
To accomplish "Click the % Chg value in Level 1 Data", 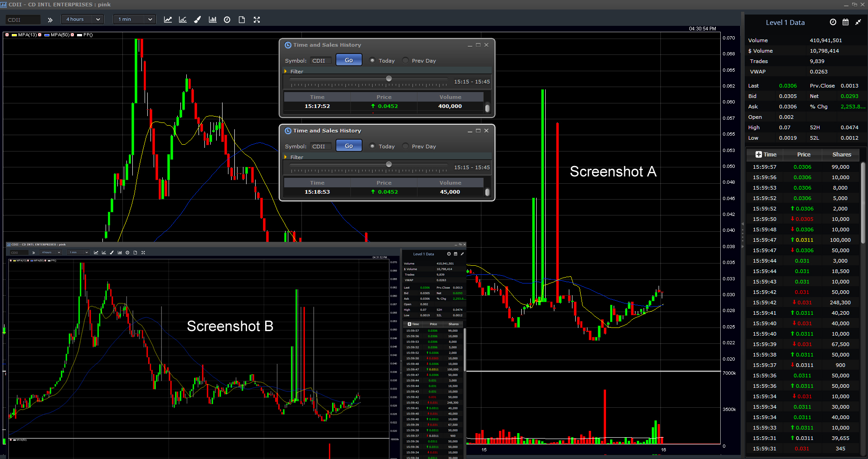I will 853,107.
